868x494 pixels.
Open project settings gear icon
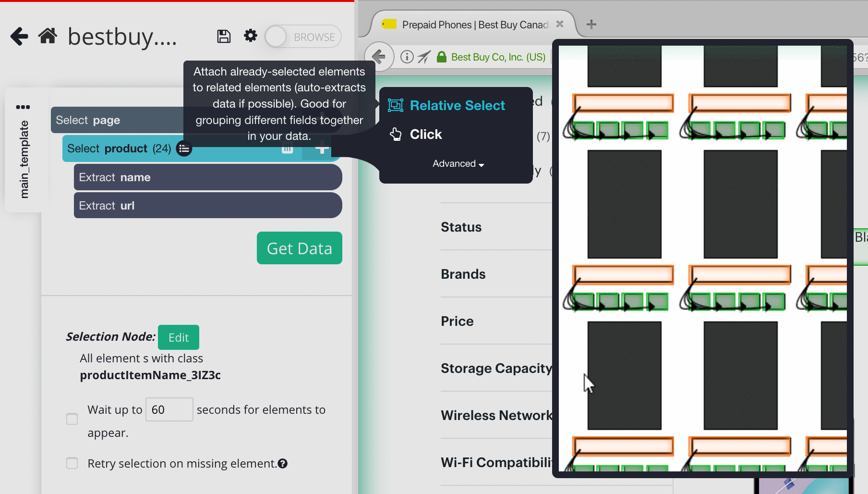(x=251, y=36)
